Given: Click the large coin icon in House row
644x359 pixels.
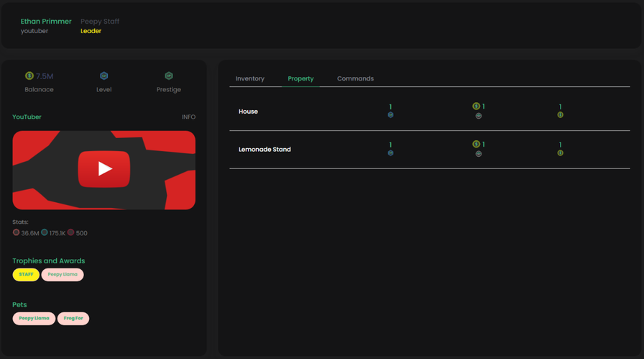Looking at the screenshot, I should [x=476, y=106].
